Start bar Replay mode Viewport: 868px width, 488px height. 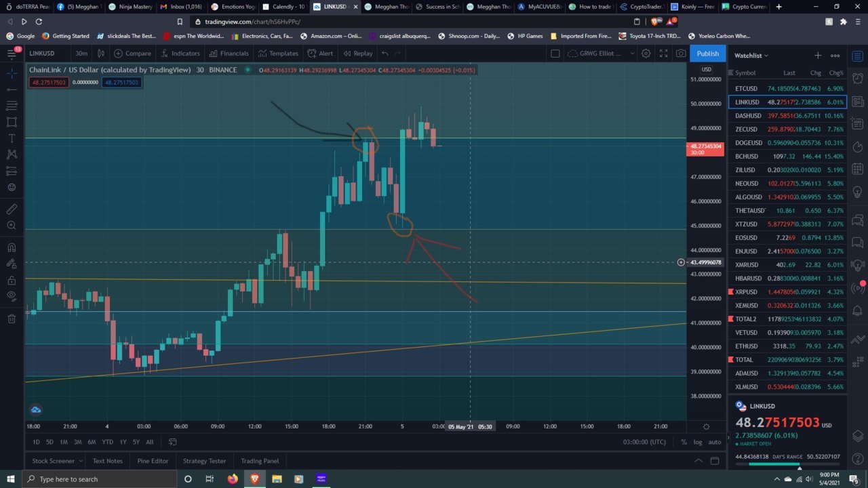click(357, 54)
